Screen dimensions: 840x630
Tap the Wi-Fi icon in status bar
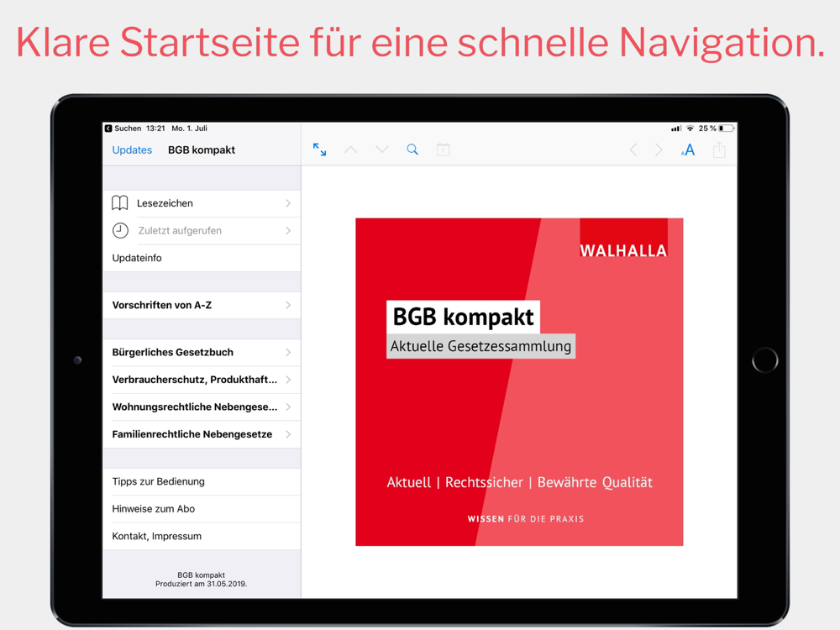(x=690, y=128)
